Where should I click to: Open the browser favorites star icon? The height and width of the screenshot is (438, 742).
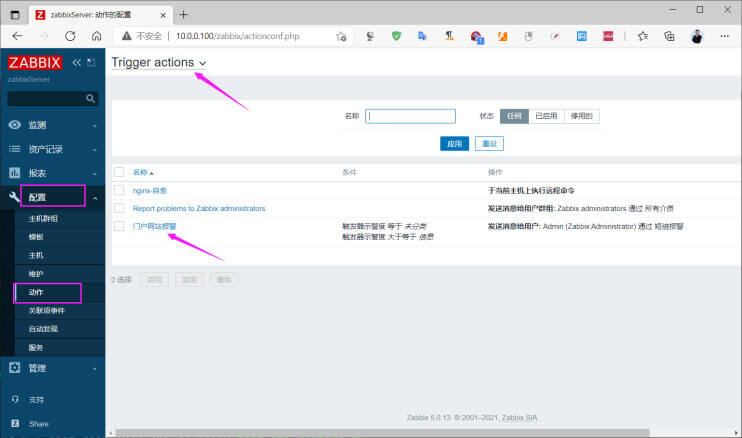click(643, 36)
